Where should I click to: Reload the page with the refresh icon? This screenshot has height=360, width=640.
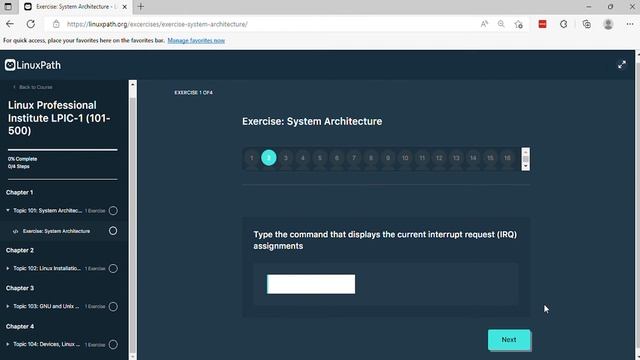coord(31,24)
